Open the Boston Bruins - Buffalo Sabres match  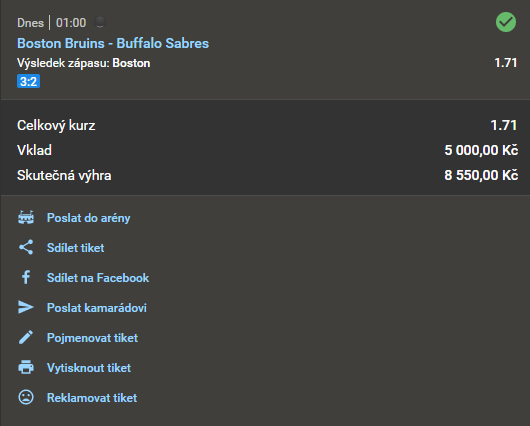pos(113,43)
